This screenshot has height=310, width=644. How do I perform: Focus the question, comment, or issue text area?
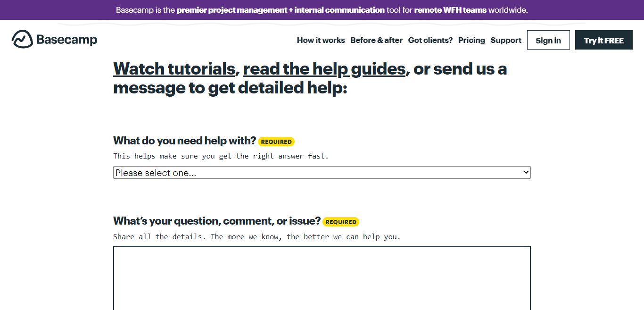coord(322,278)
